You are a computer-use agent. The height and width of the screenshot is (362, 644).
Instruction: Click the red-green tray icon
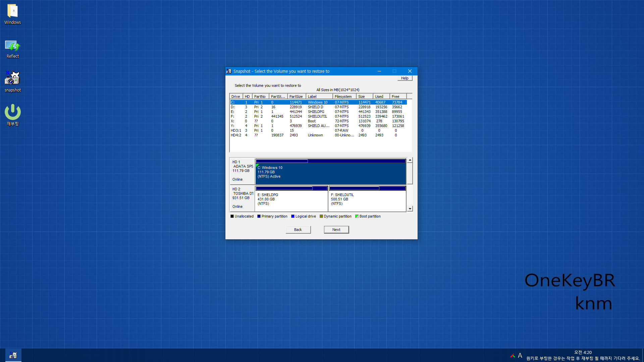coord(513,356)
